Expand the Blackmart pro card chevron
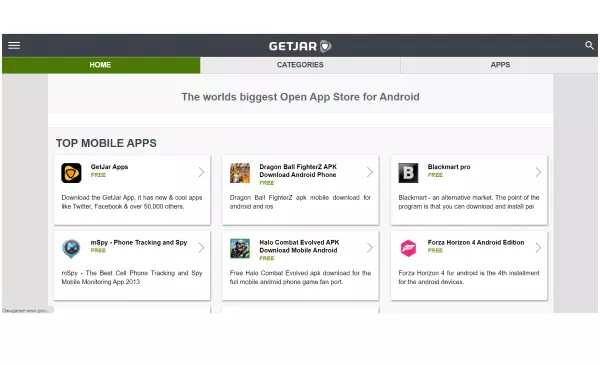Viewport: 600px width, 365px height. [538, 172]
